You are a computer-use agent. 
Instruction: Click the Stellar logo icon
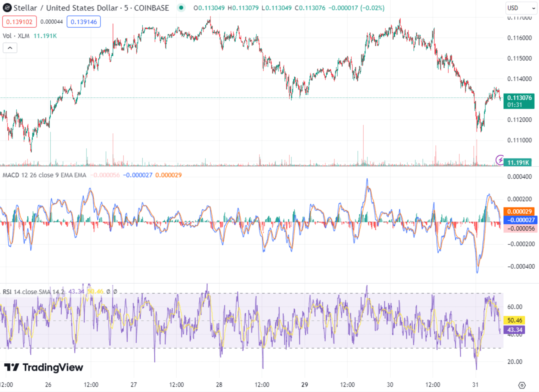8,8
